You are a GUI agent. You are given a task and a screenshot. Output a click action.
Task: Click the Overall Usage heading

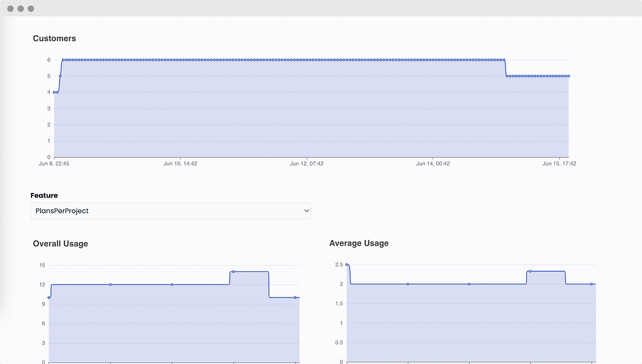click(x=61, y=244)
